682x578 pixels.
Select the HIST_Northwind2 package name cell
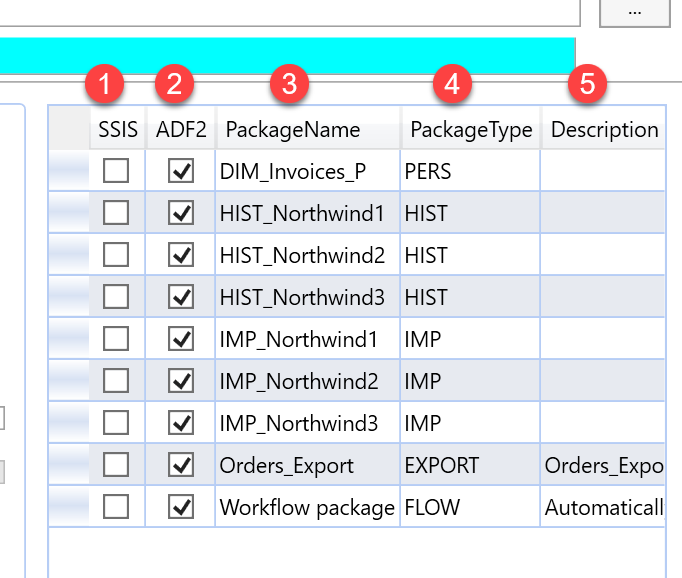point(308,254)
